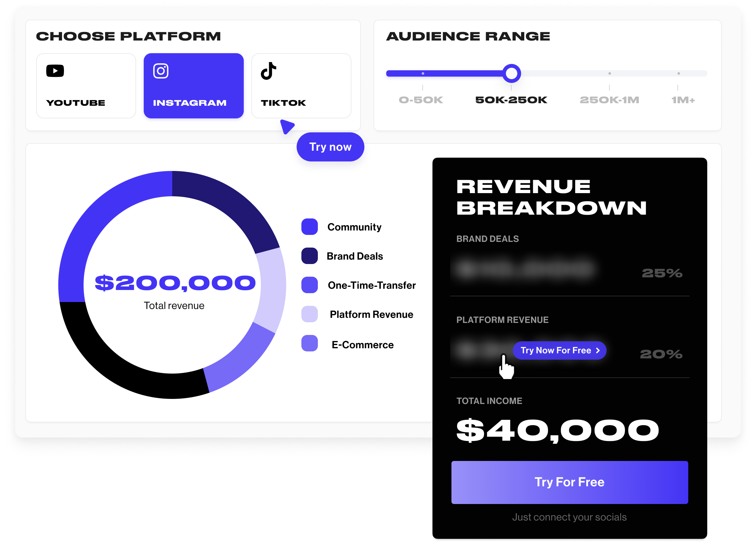The height and width of the screenshot is (542, 756).
Task: Click the Instagram camera icon
Action: coord(161,71)
